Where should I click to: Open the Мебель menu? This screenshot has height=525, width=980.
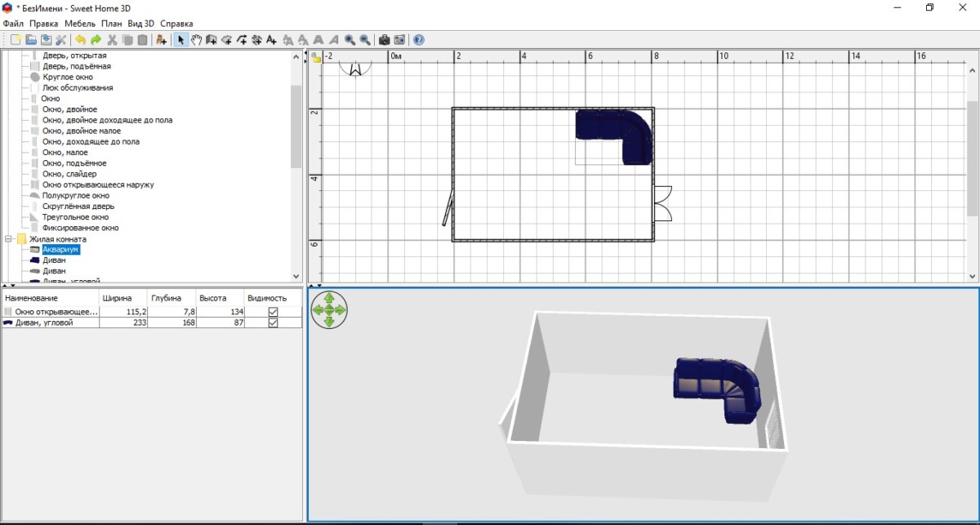point(79,24)
